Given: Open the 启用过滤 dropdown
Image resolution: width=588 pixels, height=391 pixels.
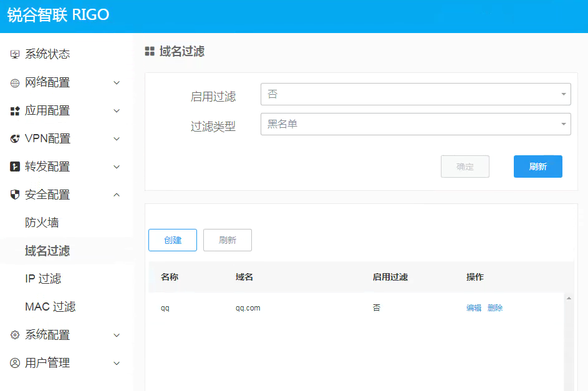Looking at the screenshot, I should click(415, 94).
